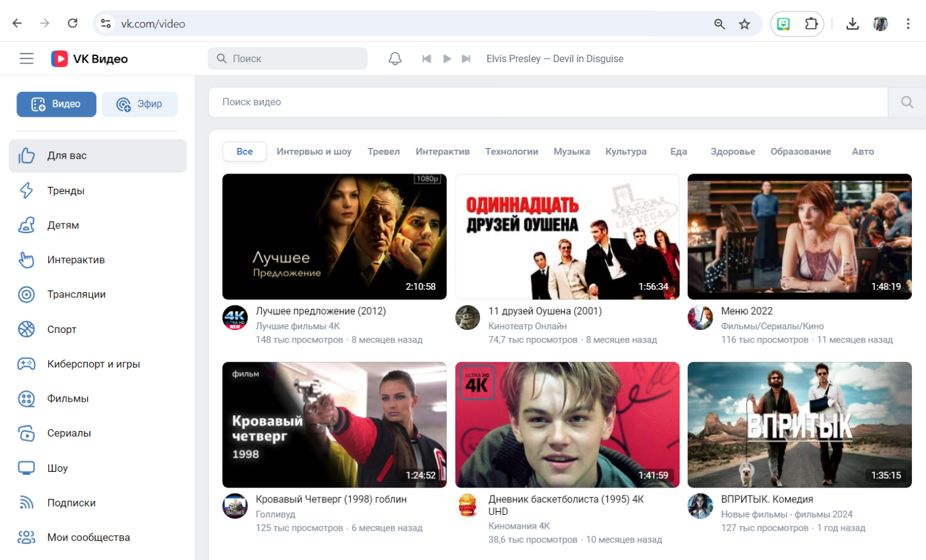Open Кровавый четверг 1998 thumbnail
This screenshot has width=926, height=560.
tap(334, 425)
